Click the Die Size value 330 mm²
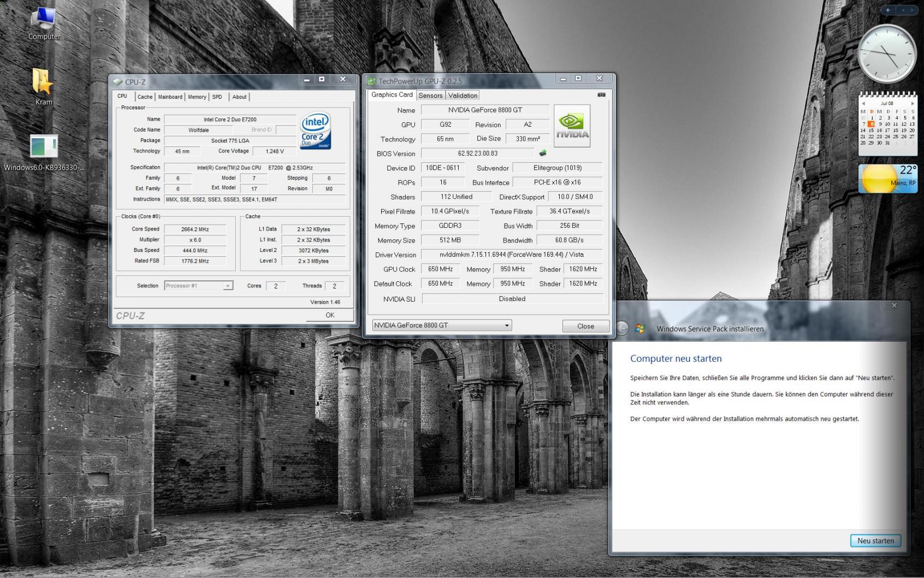This screenshot has width=924, height=578. 528,139
